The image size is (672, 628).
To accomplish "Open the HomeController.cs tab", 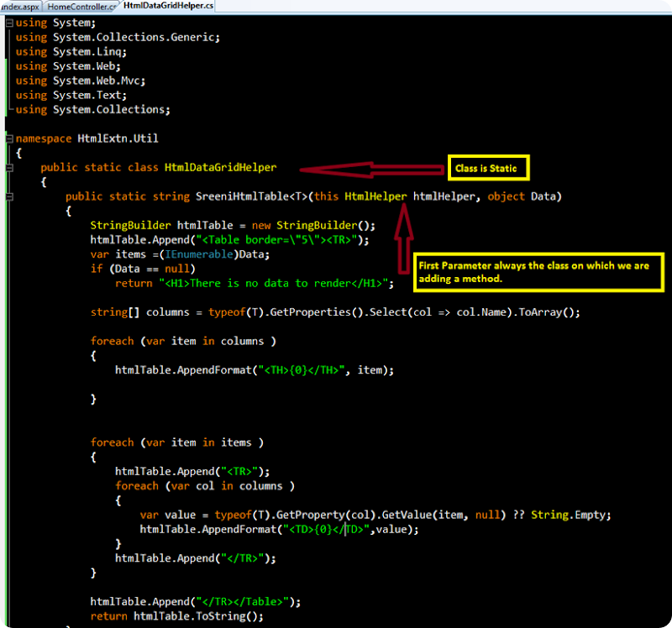I will point(81,6).
